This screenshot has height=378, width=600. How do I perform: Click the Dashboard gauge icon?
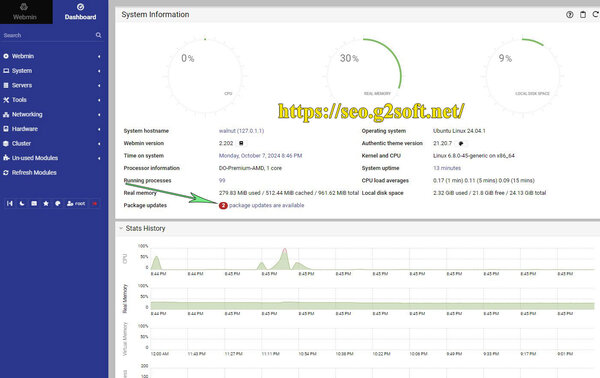[80, 7]
